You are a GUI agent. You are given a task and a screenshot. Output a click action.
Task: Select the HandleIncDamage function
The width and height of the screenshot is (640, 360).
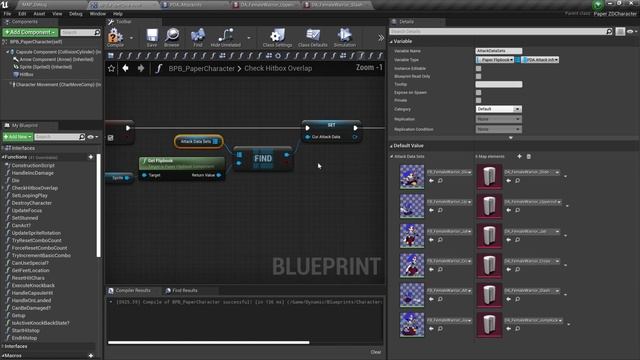(x=33, y=173)
